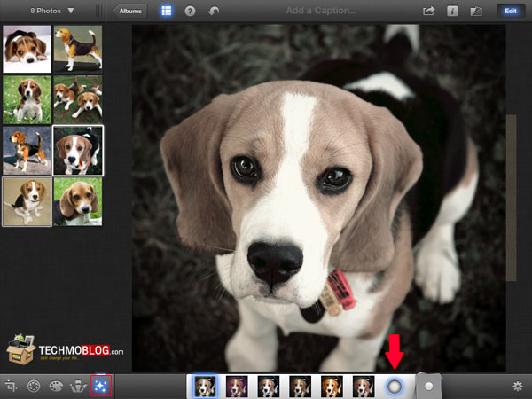Apply the warm orange effect preset
Screen dimensions: 532x399
332,386
